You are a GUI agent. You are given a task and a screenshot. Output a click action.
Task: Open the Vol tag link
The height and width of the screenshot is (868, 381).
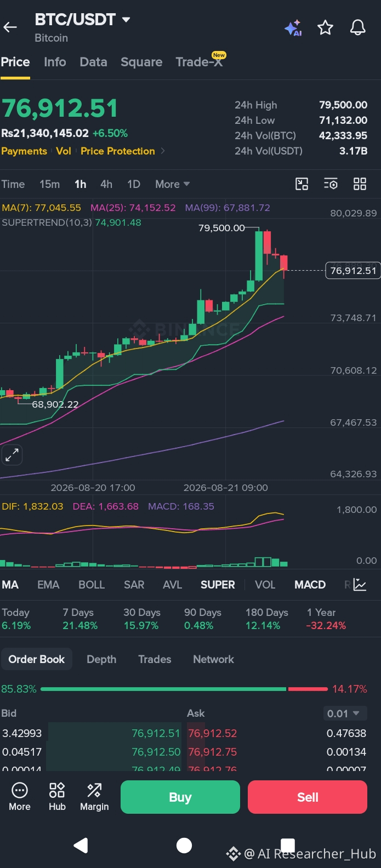coord(64,151)
